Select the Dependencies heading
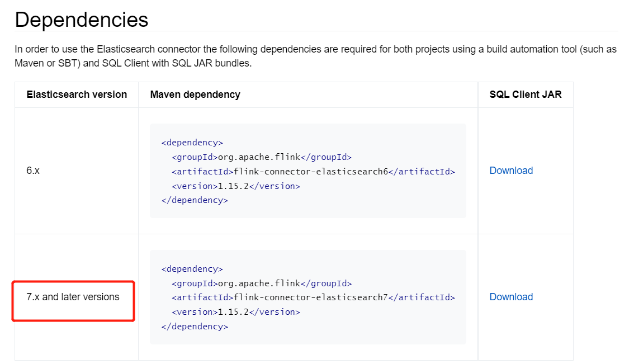 [x=82, y=20]
